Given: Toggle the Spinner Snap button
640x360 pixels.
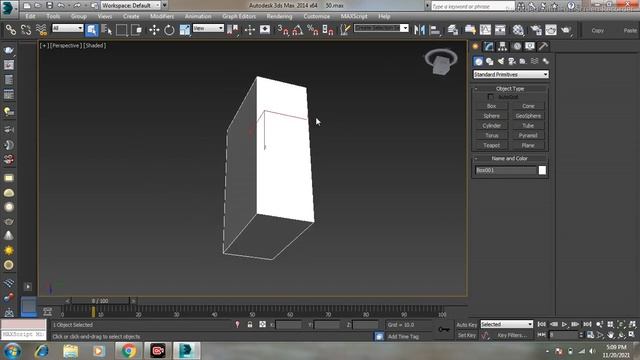Looking at the screenshot, I should coord(328,30).
